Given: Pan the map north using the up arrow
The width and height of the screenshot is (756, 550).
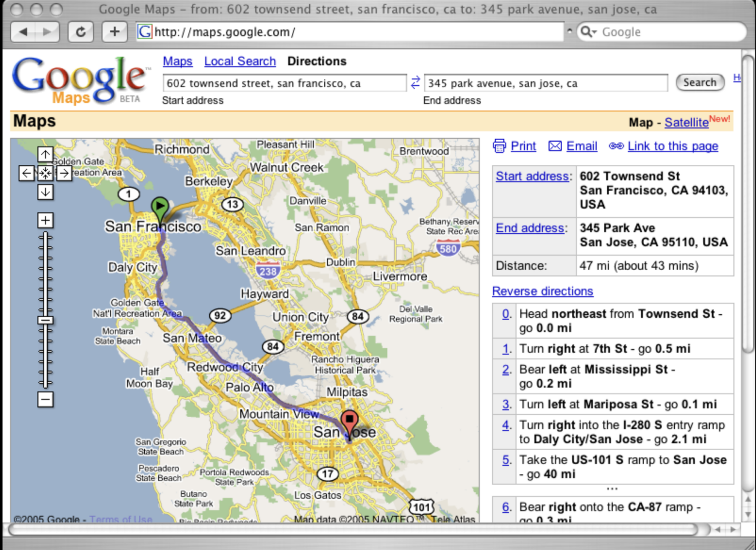Looking at the screenshot, I should pos(45,154).
